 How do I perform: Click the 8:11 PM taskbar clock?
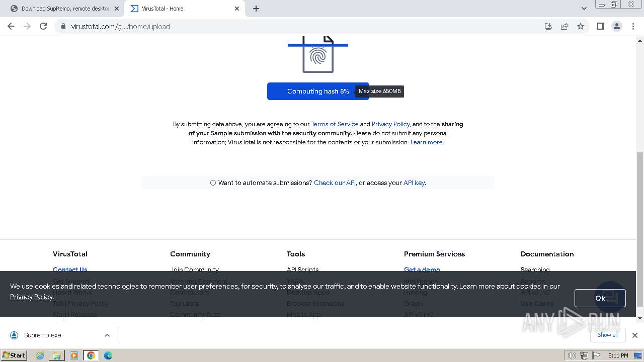618,355
